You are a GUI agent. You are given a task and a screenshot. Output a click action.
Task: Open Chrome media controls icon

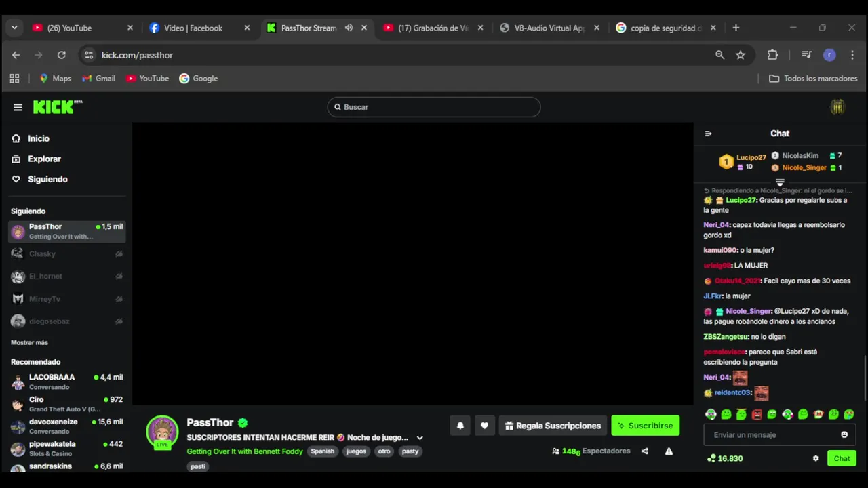pos(806,55)
